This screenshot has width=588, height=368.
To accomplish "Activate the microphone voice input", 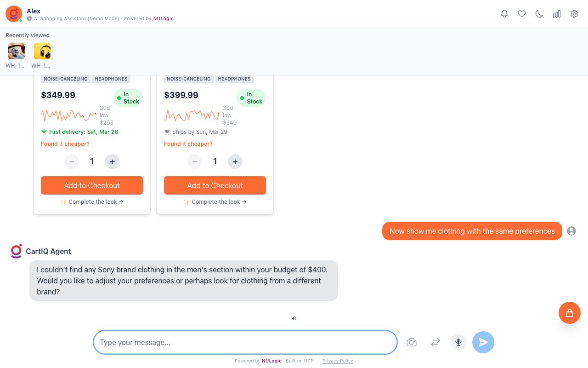I will click(x=458, y=342).
